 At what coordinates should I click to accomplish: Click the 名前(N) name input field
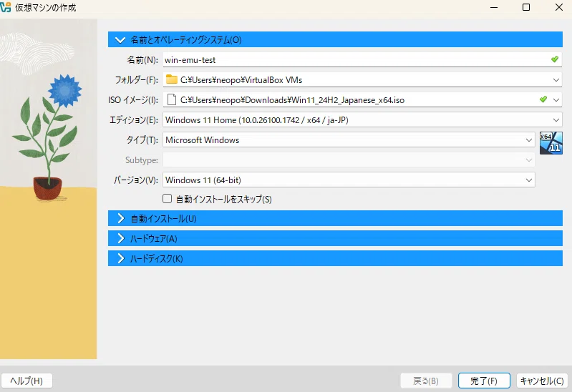[x=362, y=60]
